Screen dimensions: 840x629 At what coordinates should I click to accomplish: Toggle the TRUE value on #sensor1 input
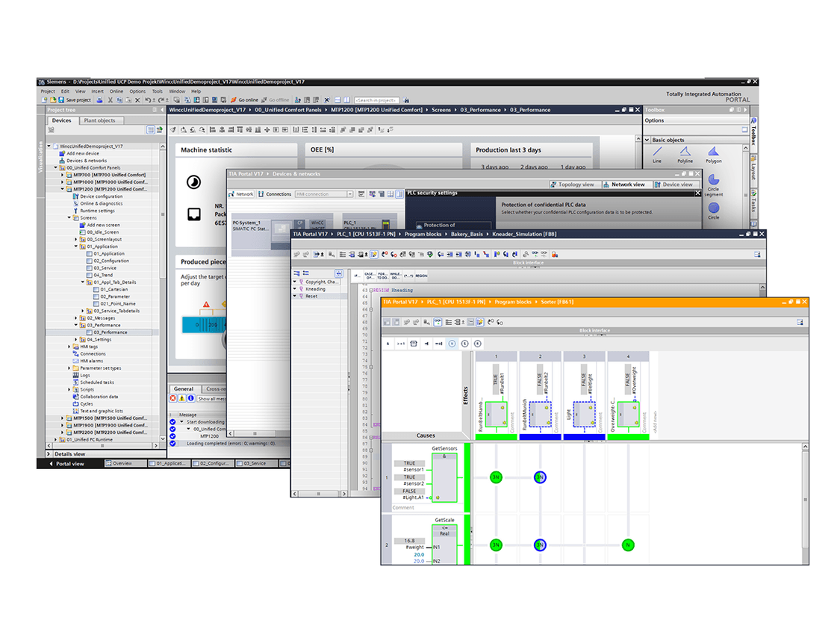point(409,463)
